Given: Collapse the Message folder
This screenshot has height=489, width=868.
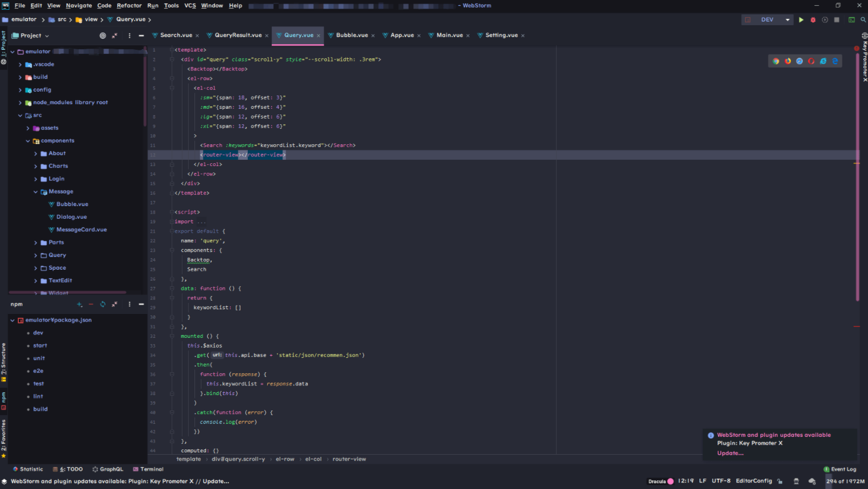Looking at the screenshot, I should coord(35,192).
